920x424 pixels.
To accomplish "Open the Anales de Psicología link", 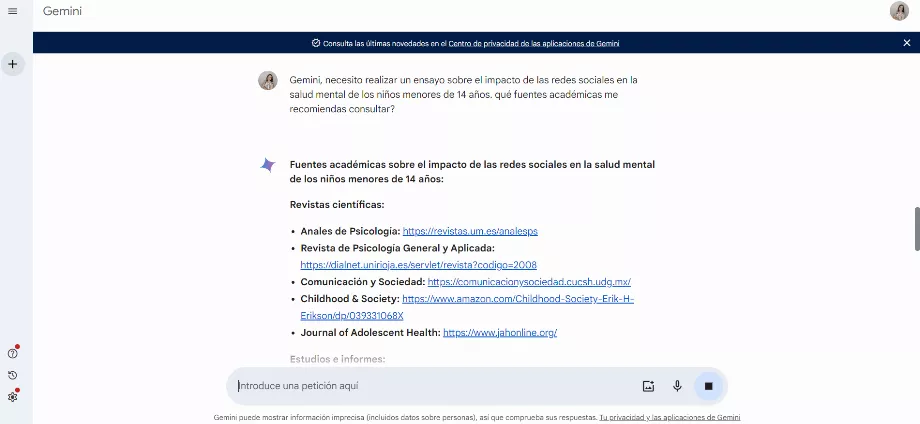I will coord(470,231).
